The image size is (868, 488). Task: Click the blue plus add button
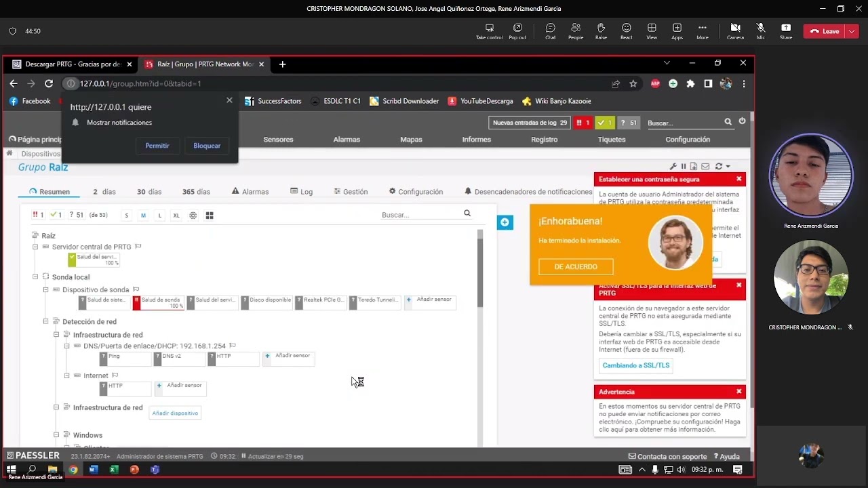pyautogui.click(x=505, y=222)
